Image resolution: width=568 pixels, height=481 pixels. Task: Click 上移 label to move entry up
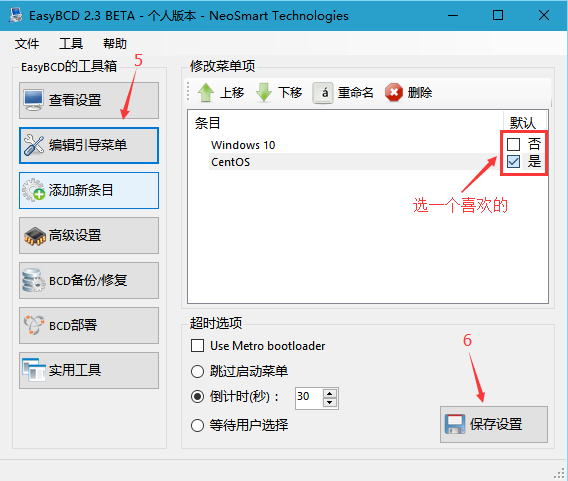pyautogui.click(x=232, y=93)
